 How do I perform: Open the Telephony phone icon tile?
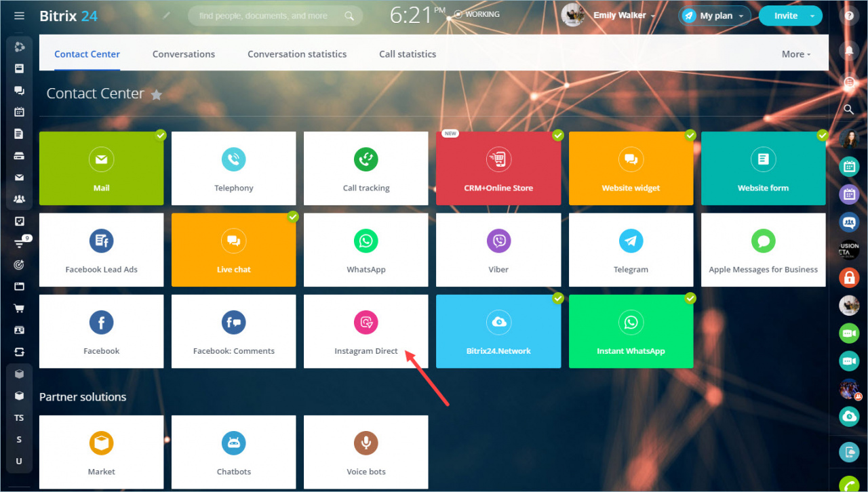coord(233,160)
